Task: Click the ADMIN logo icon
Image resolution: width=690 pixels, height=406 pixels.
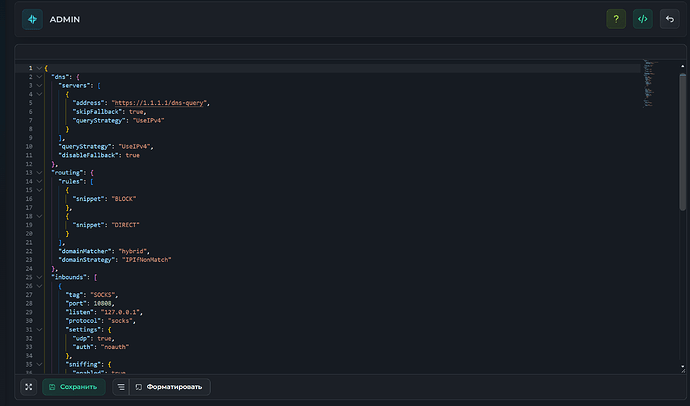Action: [32, 19]
